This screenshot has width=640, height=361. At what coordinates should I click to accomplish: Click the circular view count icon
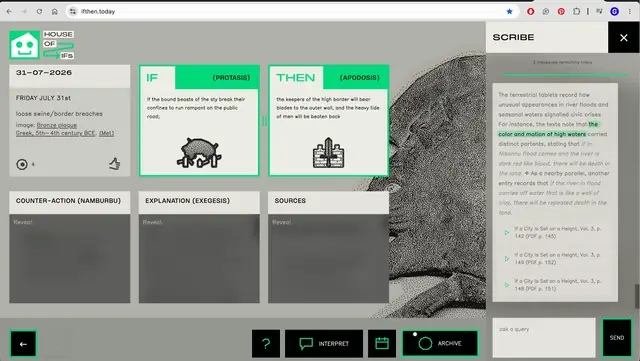click(x=22, y=164)
